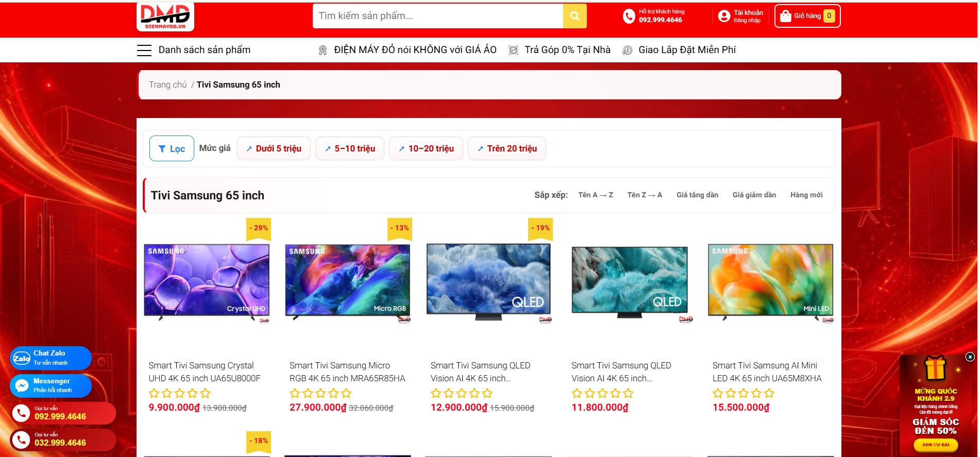980x457 pixels.
Task: Open the shopping bag cart icon
Action: (785, 16)
